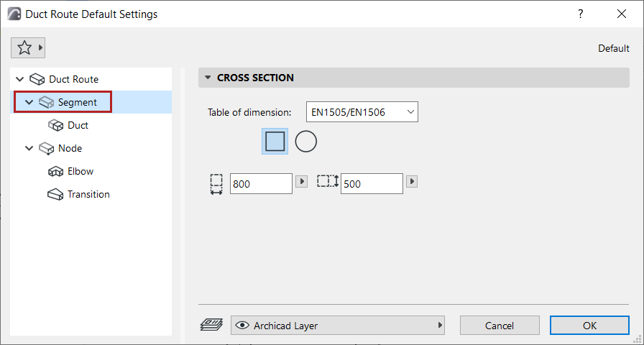
Task: Toggle the Archicad Layer eye icon
Action: (242, 326)
